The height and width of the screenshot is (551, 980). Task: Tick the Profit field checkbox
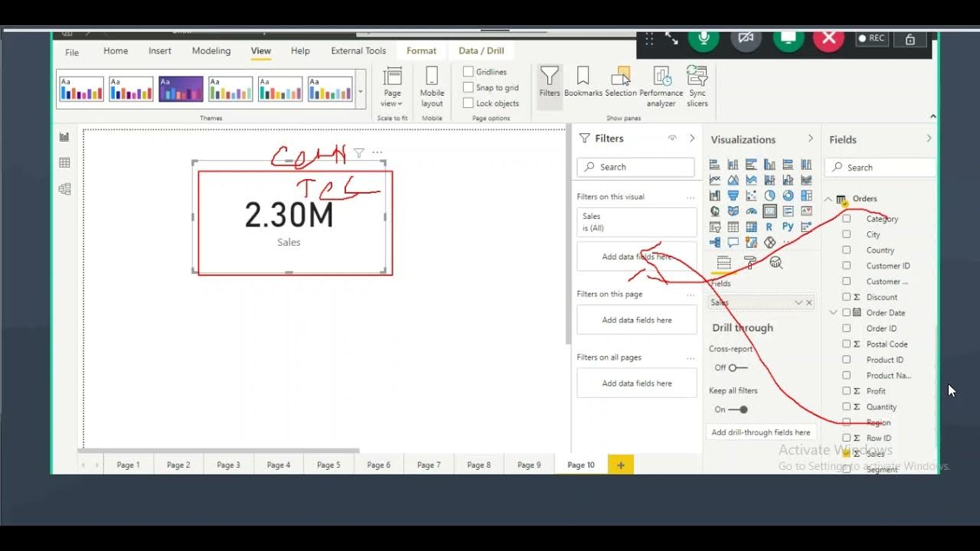pyautogui.click(x=846, y=391)
